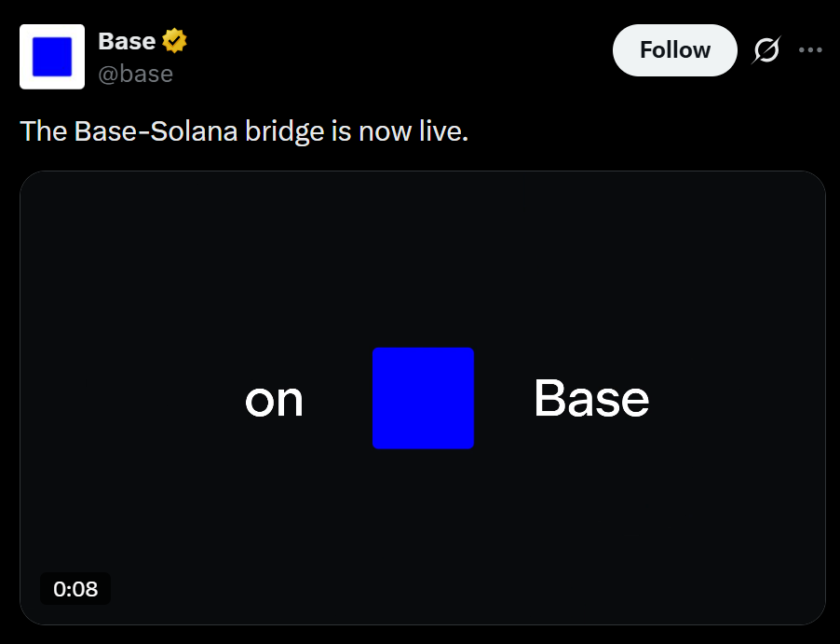Play the embedded video
Screen dimensions: 840x644
click(422, 280)
